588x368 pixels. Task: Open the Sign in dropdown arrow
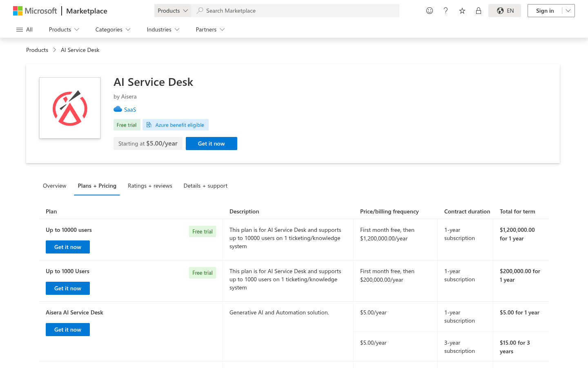[x=568, y=11]
